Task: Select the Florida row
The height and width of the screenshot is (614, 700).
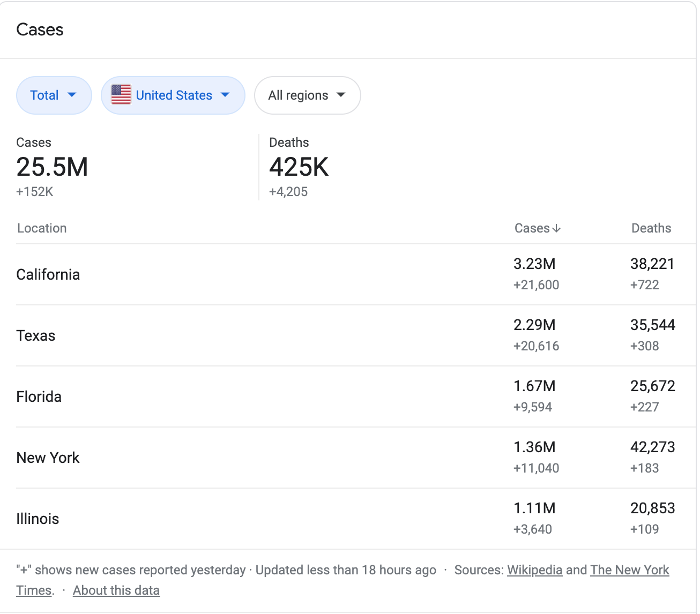Action: pyautogui.click(x=39, y=396)
